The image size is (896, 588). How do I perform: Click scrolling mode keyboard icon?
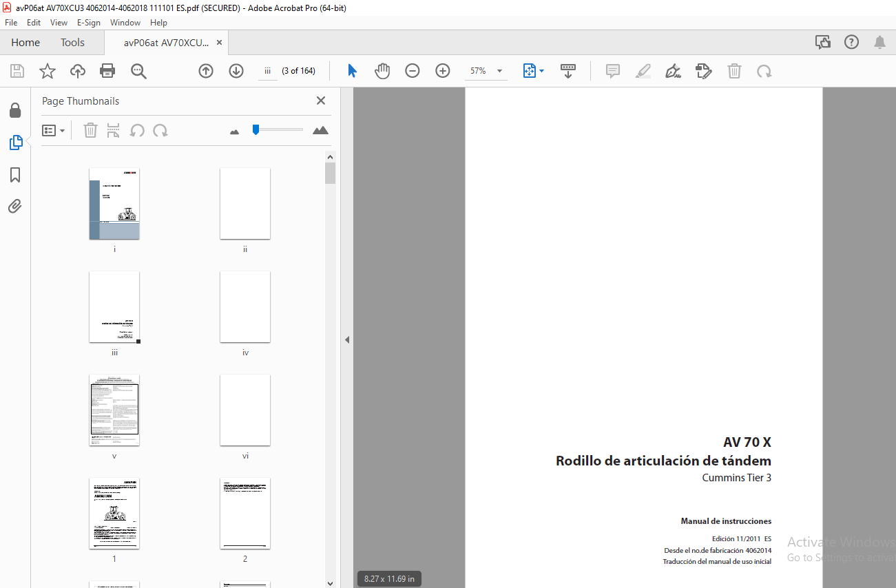(x=568, y=71)
